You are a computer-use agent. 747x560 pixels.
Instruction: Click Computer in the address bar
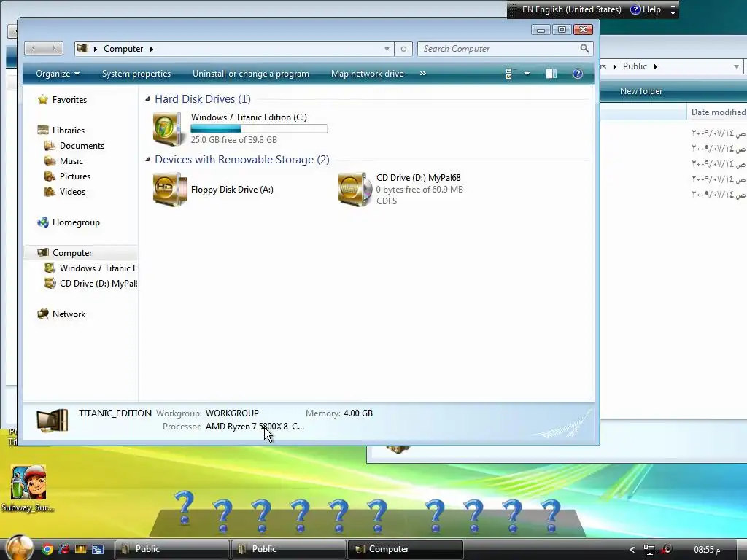(x=123, y=49)
